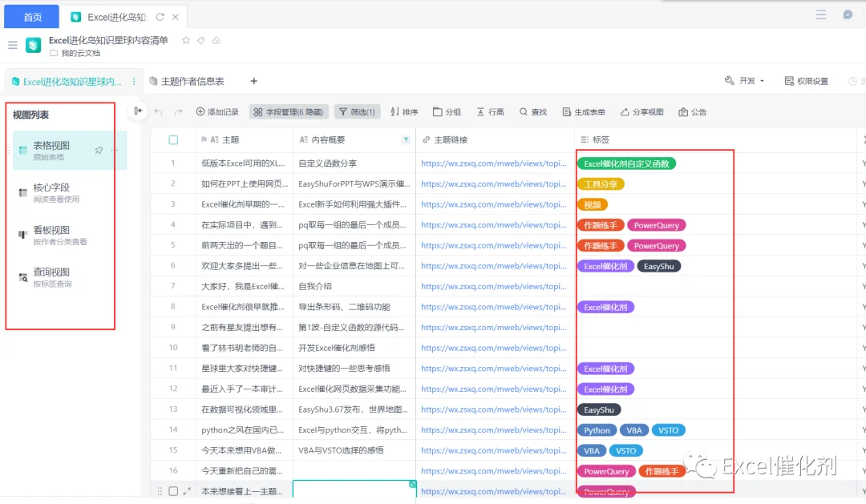
Task: Click the 主题链接 column header
Action: [495, 139]
